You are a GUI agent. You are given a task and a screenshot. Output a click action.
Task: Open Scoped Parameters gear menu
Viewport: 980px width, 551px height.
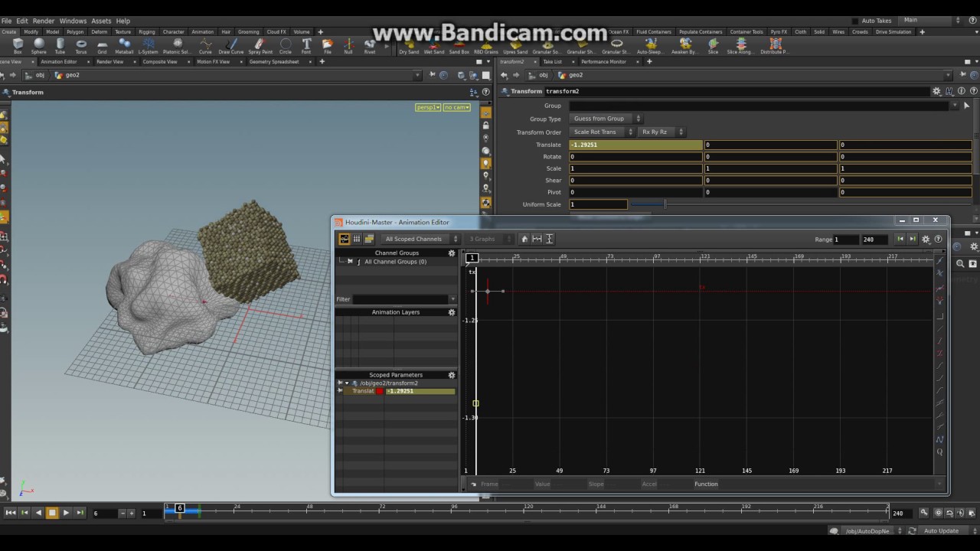click(x=452, y=375)
